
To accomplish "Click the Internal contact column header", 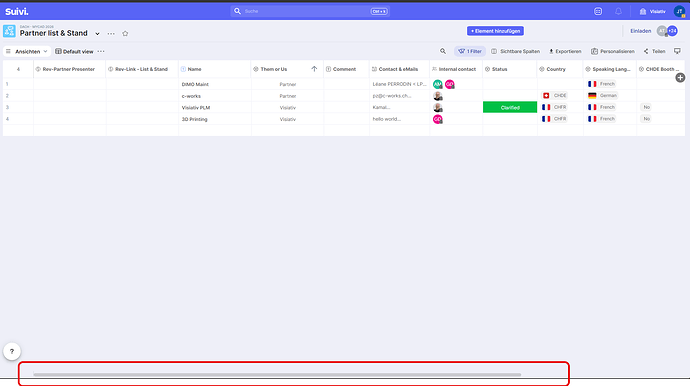I will tap(456, 69).
